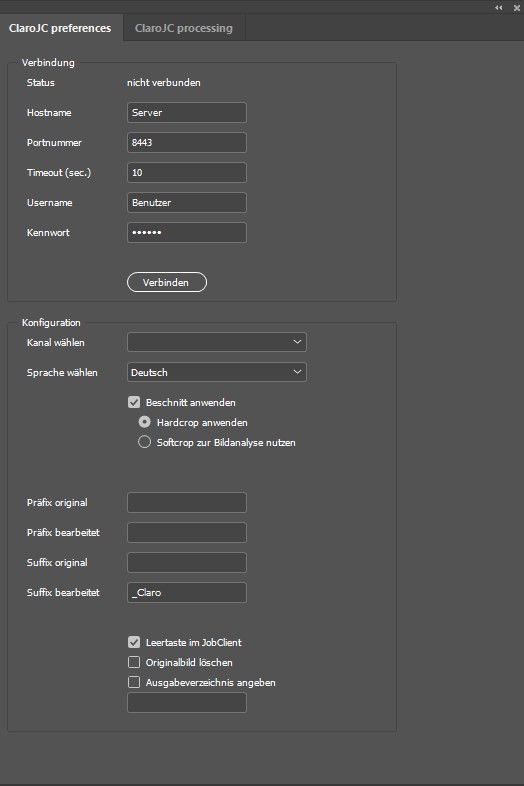Click the Verbinden button
Image resolution: width=524 pixels, height=786 pixels.
tap(166, 282)
